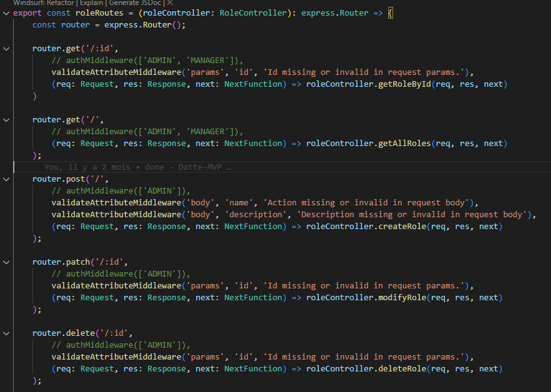Click the deleteRole method call
Screen dimensions: 551x392
click(x=402, y=369)
